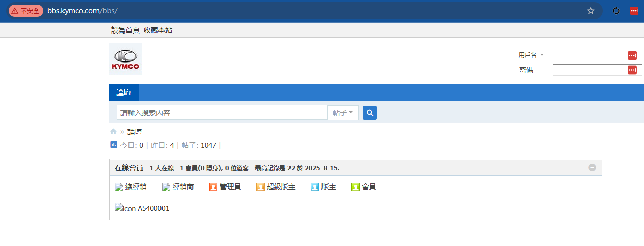Click 設為首頁 link
This screenshot has height=246, width=644.
125,30
